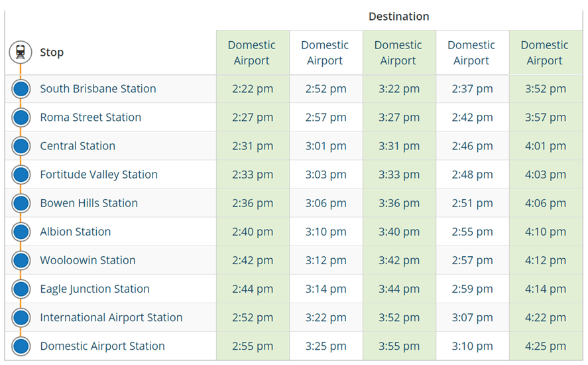Select the last Domestic Airport column header
588x365 pixels.
(x=545, y=52)
